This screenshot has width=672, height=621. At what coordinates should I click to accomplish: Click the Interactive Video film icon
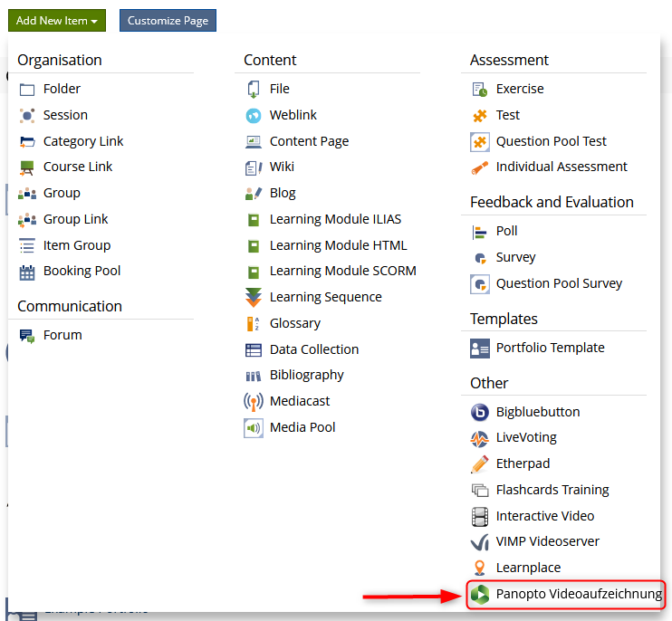coord(480,517)
